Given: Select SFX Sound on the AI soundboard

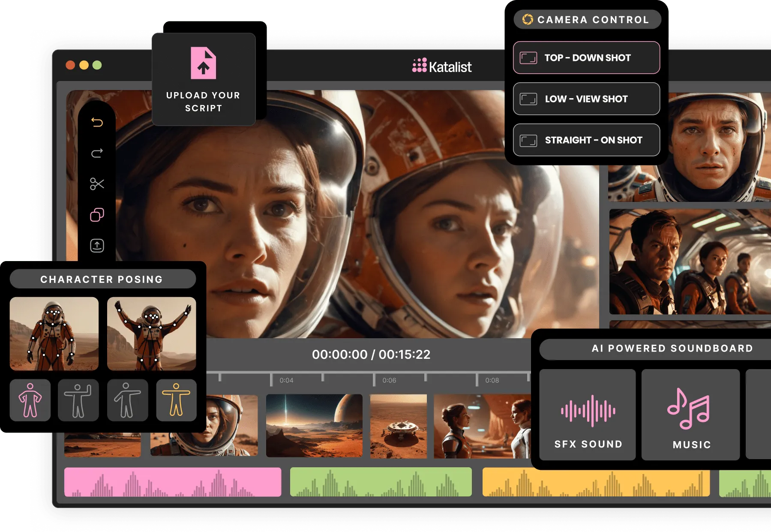Looking at the screenshot, I should pos(587,414).
